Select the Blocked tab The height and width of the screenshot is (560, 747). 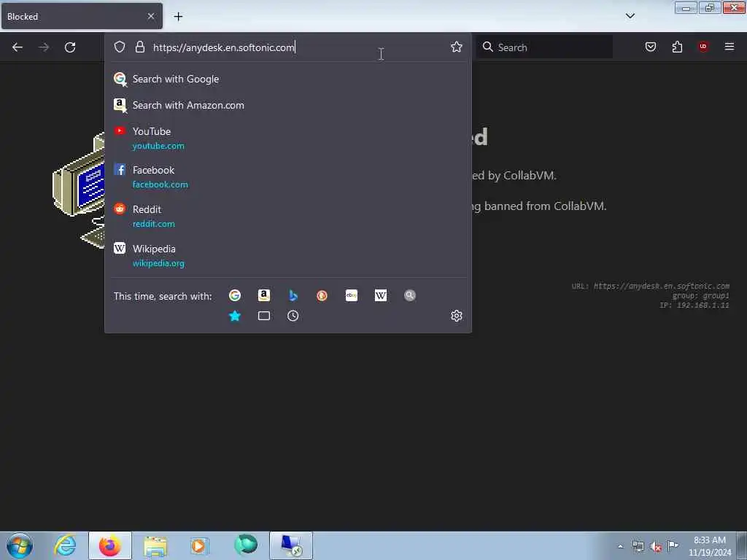tap(82, 16)
